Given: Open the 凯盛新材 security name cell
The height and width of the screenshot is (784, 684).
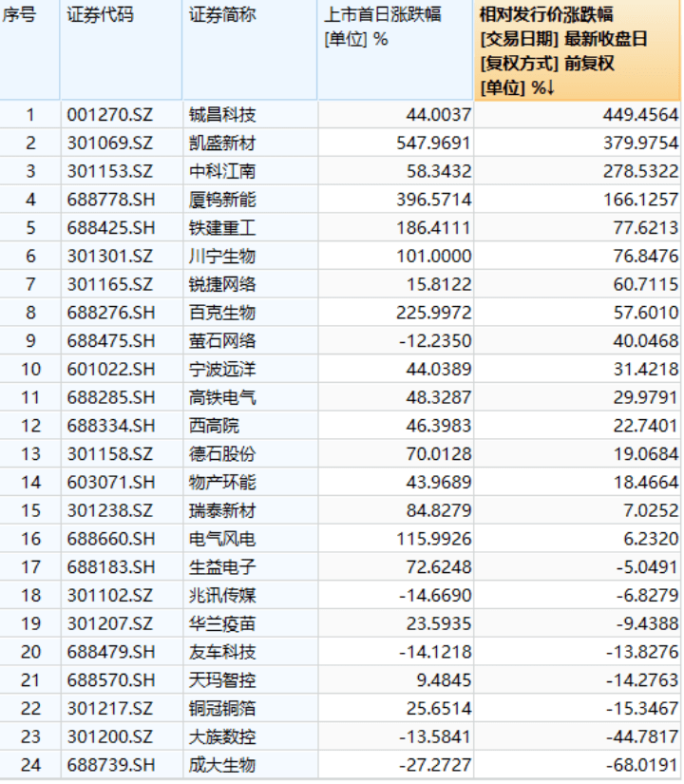Looking at the screenshot, I should tap(223, 143).
